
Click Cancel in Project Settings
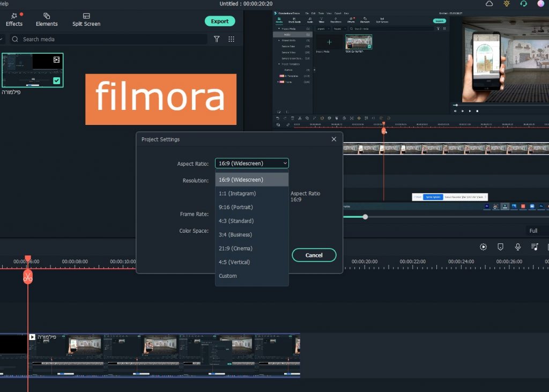(x=314, y=255)
